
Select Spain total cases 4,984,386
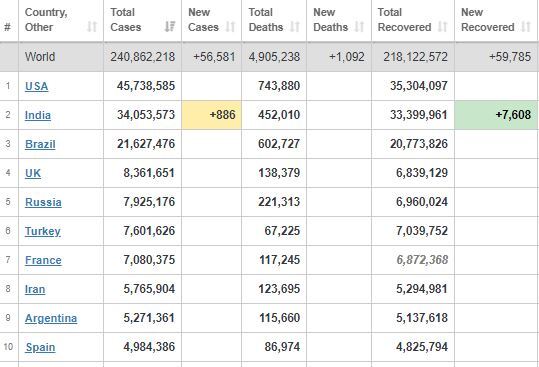pos(149,347)
